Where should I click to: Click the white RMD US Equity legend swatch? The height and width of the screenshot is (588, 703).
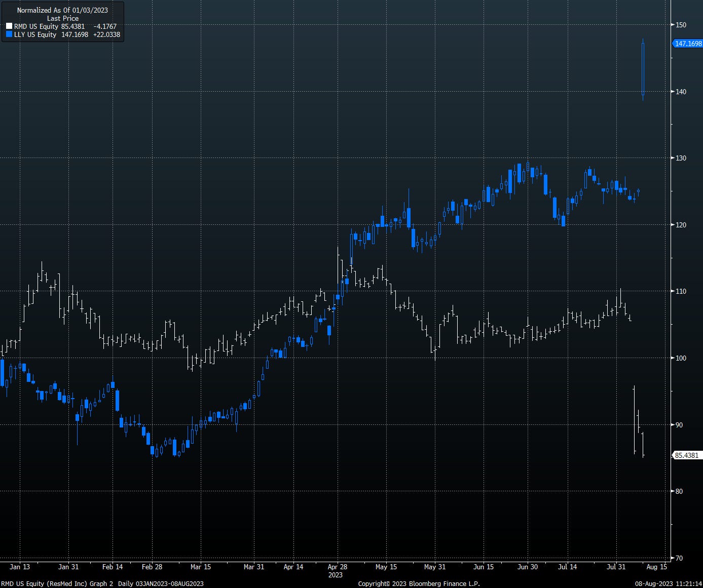(9, 26)
